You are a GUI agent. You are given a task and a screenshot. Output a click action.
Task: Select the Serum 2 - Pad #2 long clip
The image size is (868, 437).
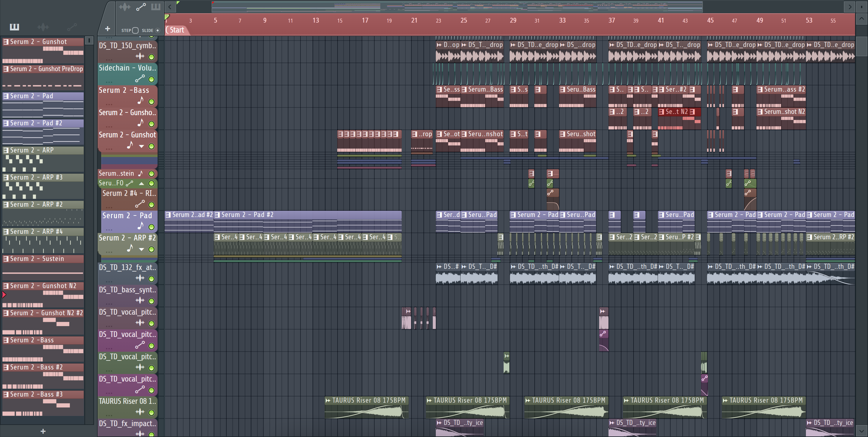point(308,222)
